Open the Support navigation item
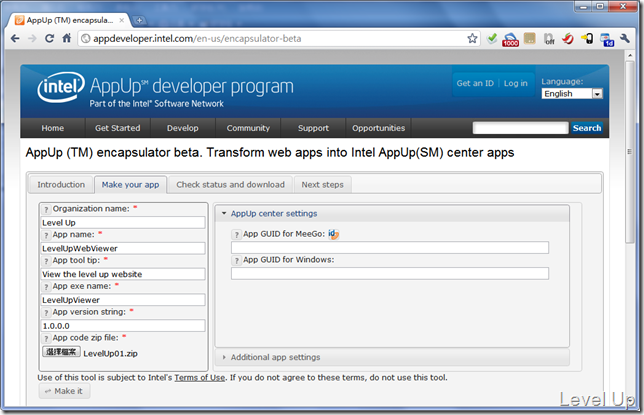This screenshot has height=415, width=644. pyautogui.click(x=313, y=128)
